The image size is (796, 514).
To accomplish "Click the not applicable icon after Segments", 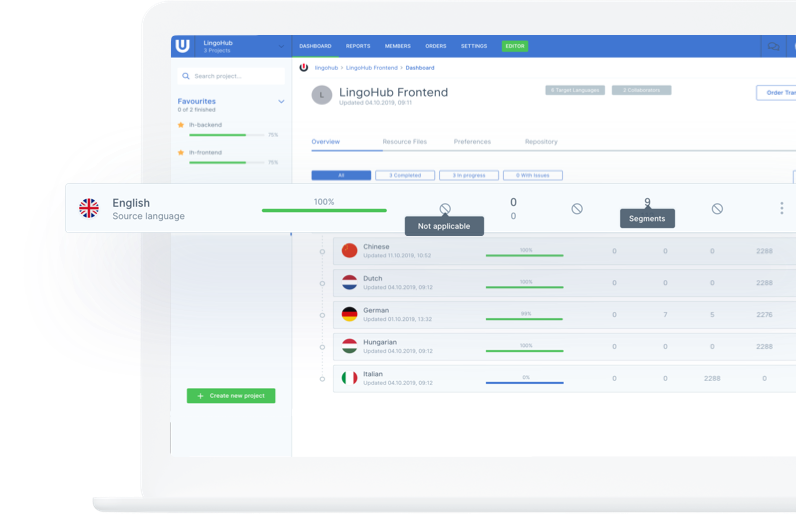I will point(717,209).
